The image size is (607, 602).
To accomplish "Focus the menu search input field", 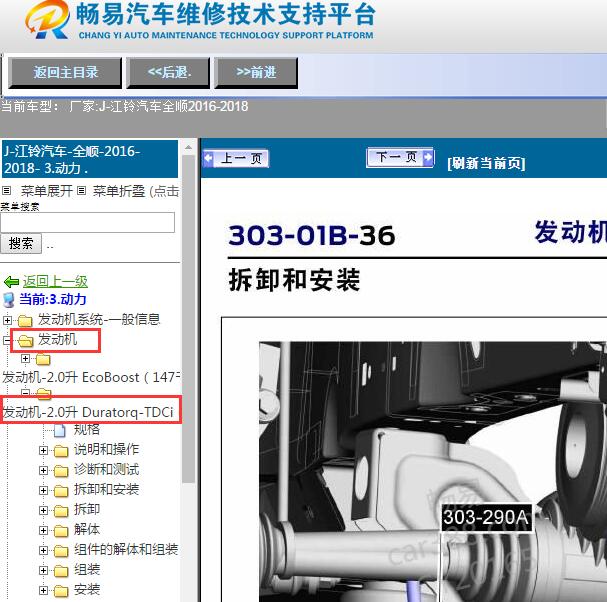I will (x=87, y=222).
